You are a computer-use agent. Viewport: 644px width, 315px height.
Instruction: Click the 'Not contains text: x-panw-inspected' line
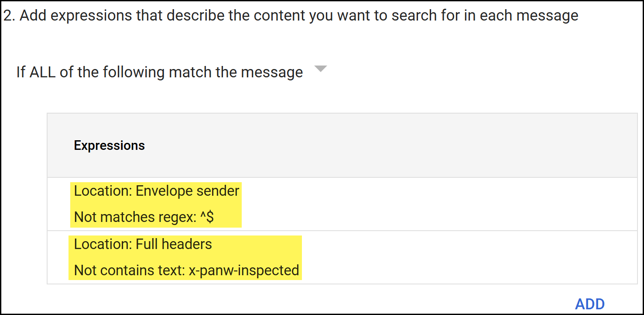(186, 270)
